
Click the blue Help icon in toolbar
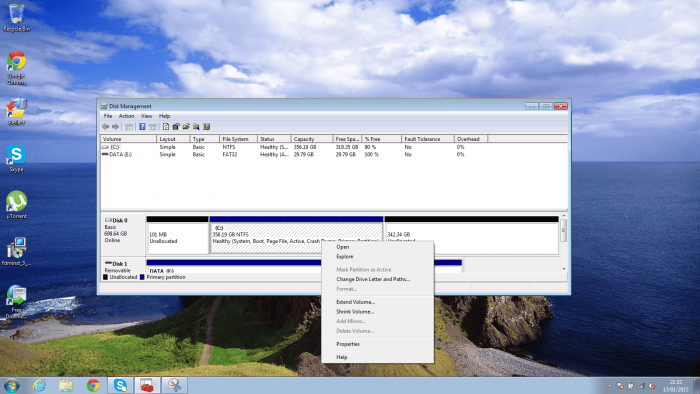pos(142,127)
